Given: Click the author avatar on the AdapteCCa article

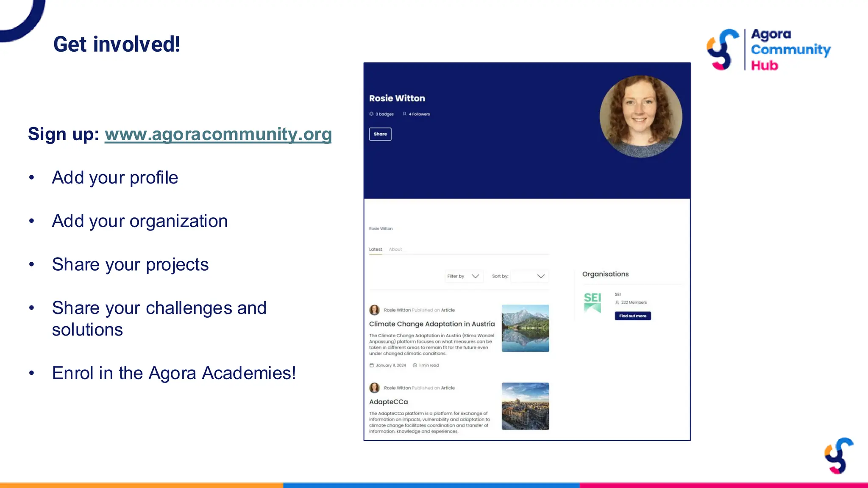Looking at the screenshot, I should 374,388.
